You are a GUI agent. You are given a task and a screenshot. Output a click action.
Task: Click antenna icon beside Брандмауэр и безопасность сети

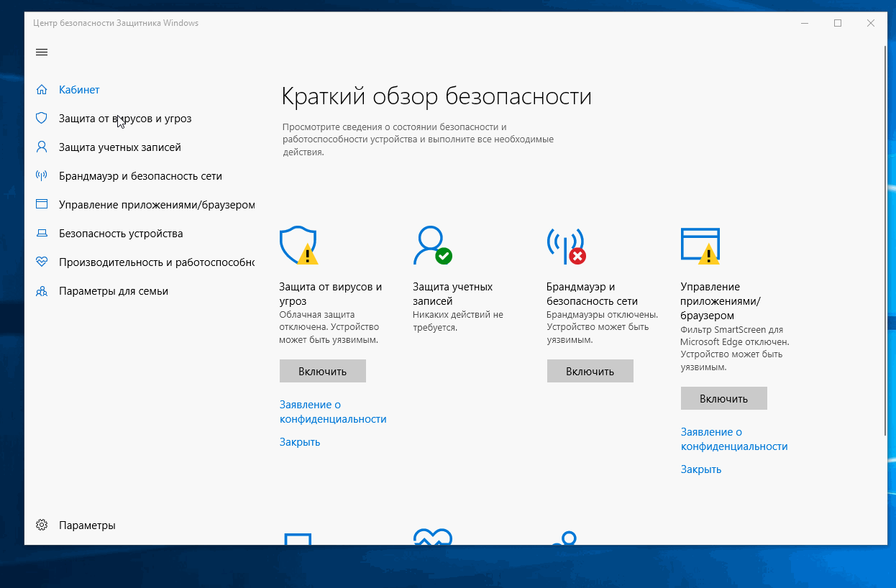click(42, 176)
